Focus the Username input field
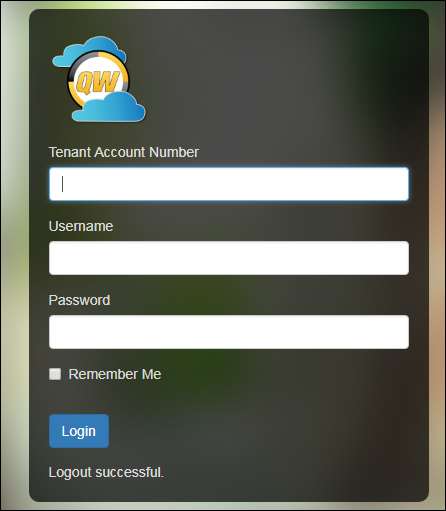This screenshot has width=446, height=511. pos(229,258)
